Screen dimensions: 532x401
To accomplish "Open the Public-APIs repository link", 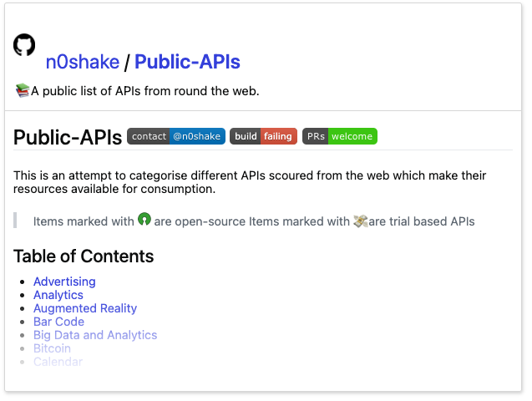I will [x=187, y=62].
